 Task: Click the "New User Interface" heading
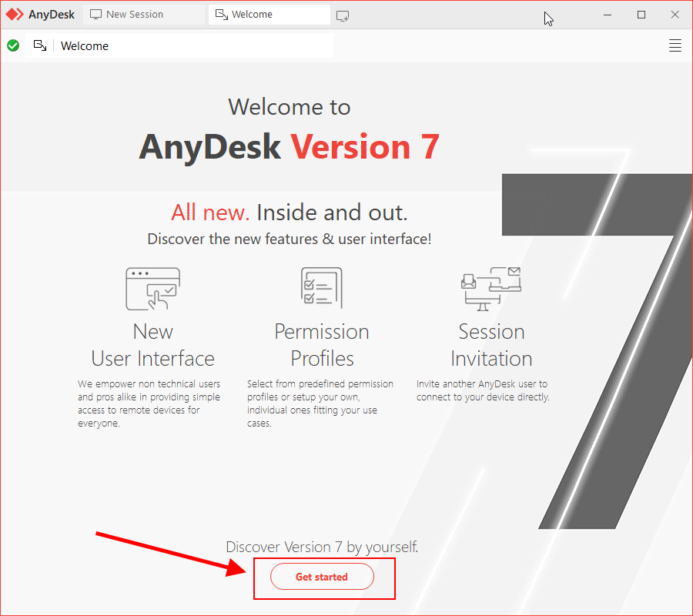click(153, 345)
